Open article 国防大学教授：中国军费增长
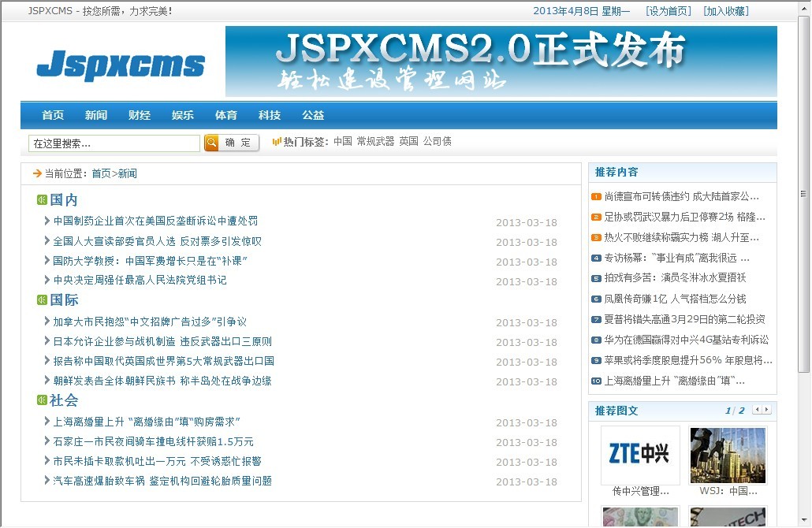812x528 pixels. coord(150,261)
